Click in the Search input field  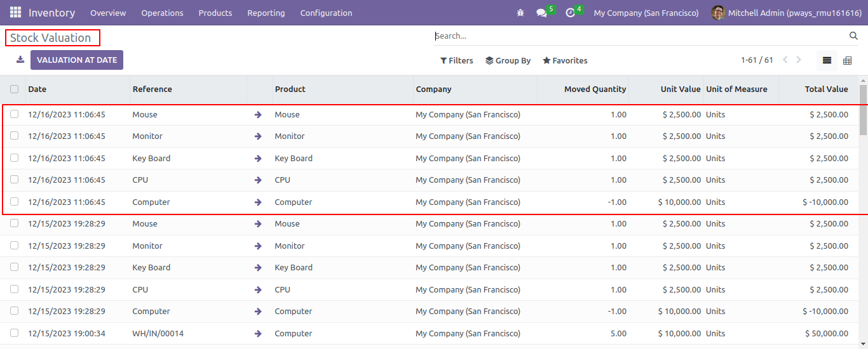coord(639,36)
